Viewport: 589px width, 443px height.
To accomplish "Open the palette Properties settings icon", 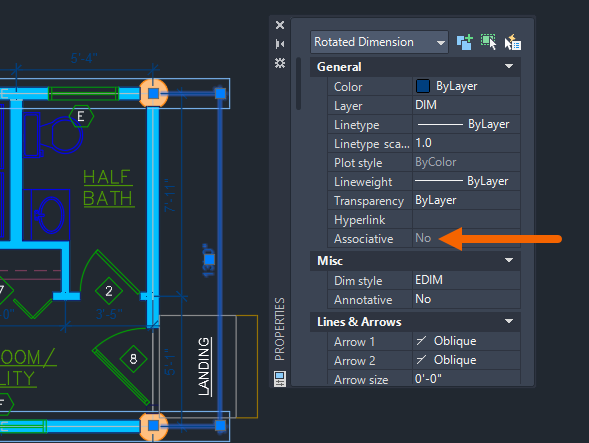I will 280,63.
